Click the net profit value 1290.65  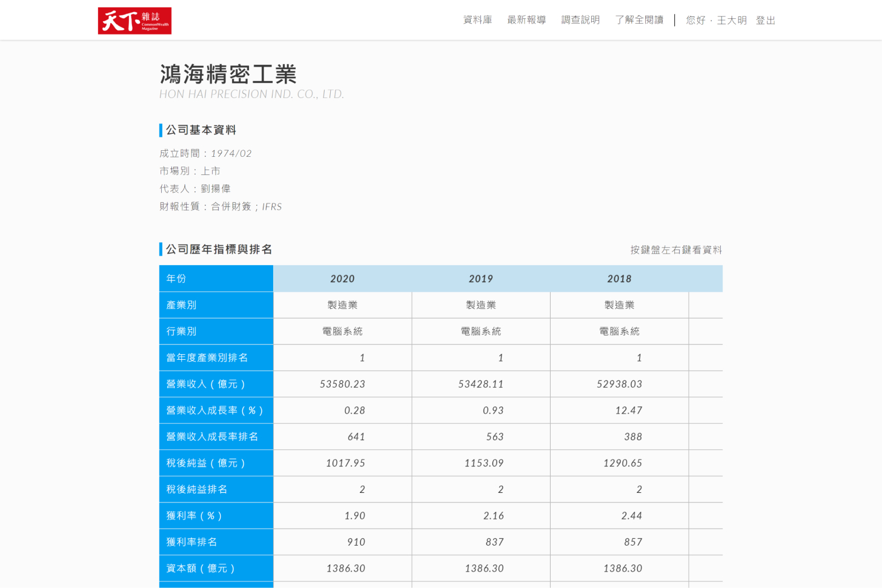(623, 463)
